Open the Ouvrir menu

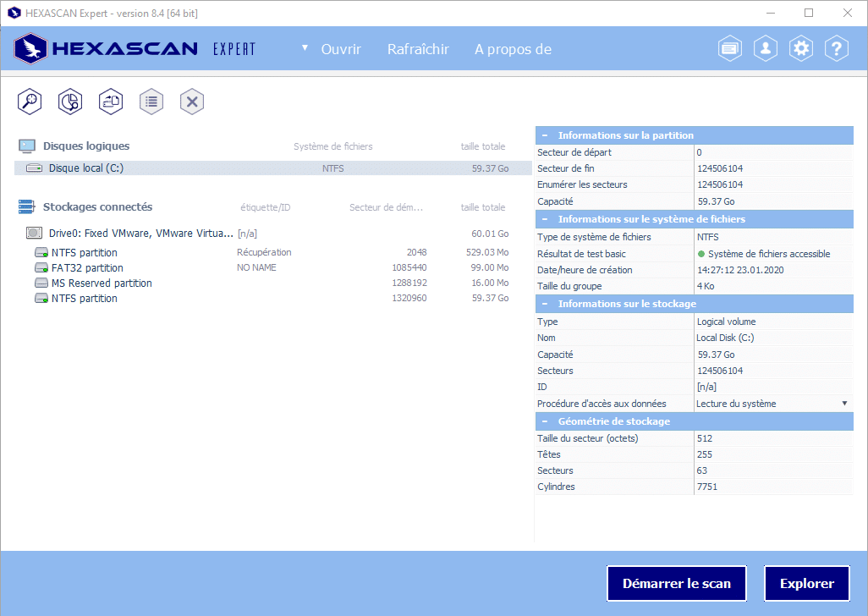[341, 49]
